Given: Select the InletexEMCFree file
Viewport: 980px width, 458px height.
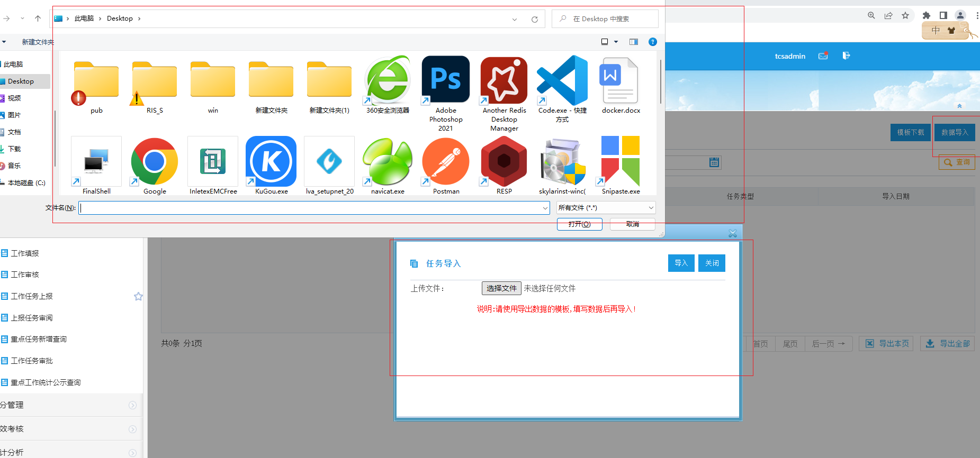Looking at the screenshot, I should tap(212, 166).
